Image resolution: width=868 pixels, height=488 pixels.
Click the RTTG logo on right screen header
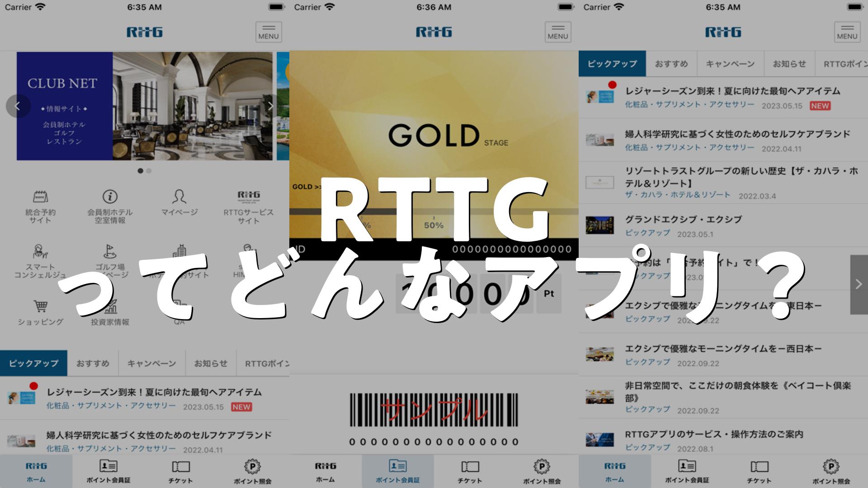point(723,32)
